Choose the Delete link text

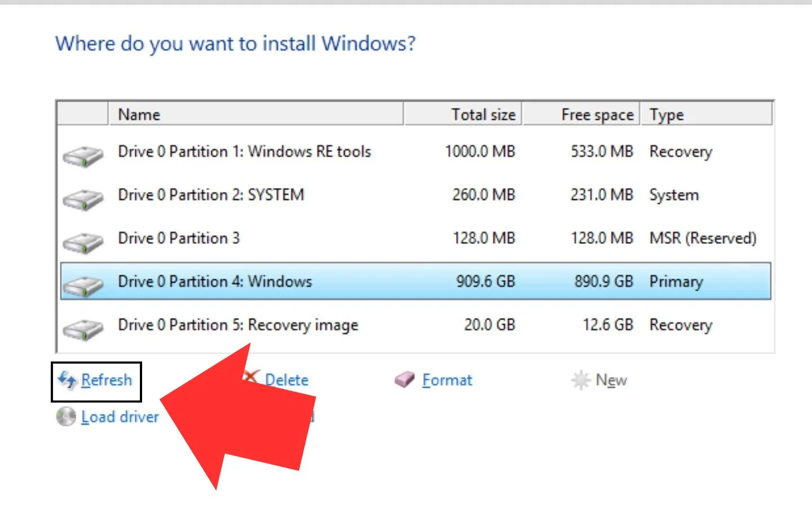click(286, 380)
